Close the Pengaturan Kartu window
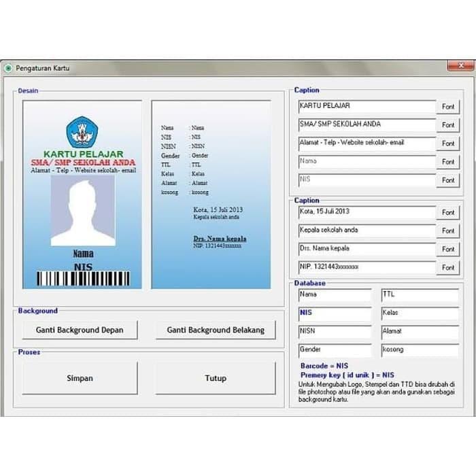The height and width of the screenshot is (476, 476). 460,66
